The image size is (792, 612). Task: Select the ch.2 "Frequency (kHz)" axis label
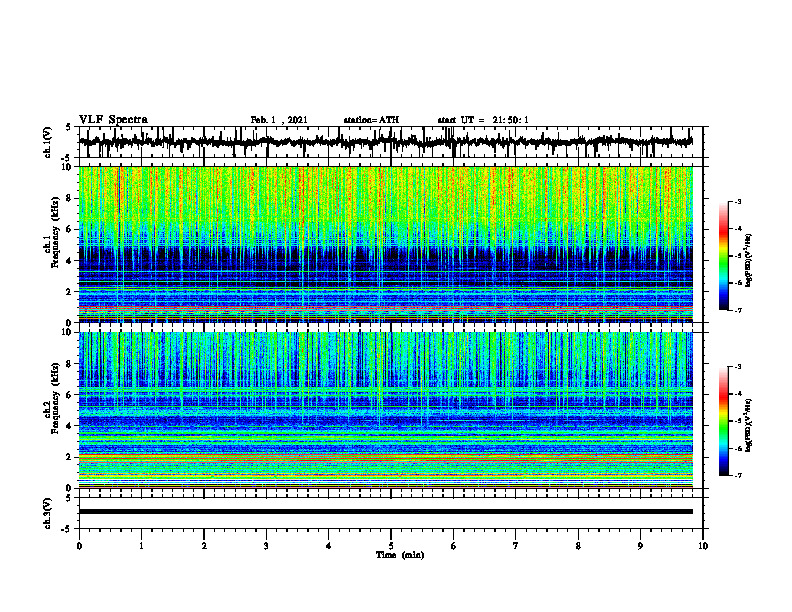pos(56,398)
